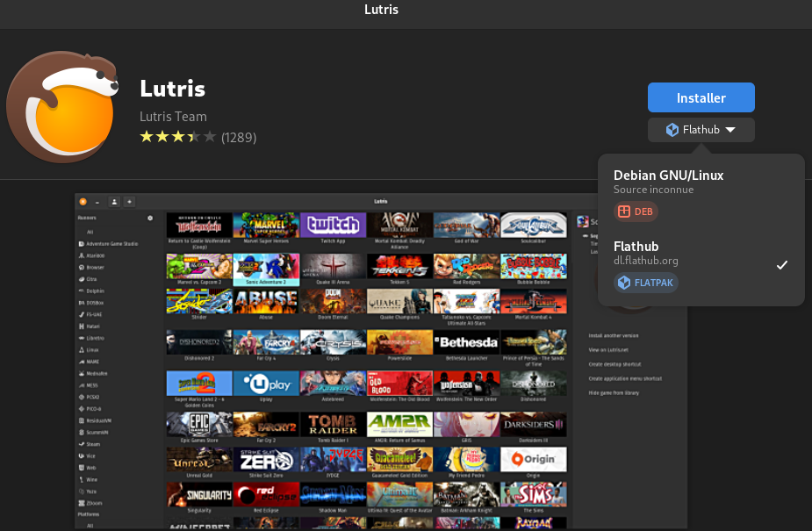Screen dimensions: 812x531
Task: Click the Hatari runner icon in sidebar
Action: coord(82,326)
